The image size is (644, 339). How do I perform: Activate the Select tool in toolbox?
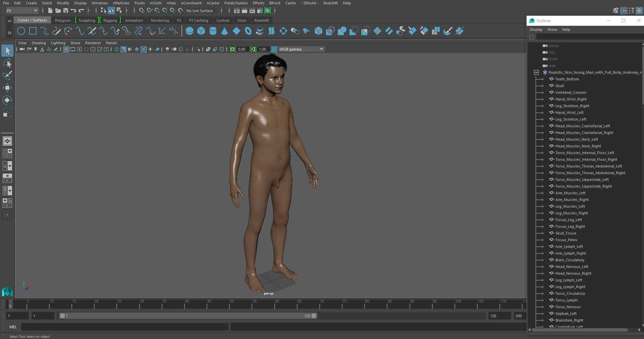tap(7, 51)
